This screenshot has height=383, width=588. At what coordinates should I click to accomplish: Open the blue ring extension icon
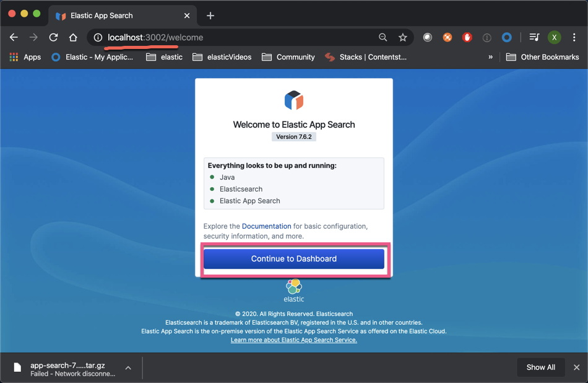(x=507, y=37)
